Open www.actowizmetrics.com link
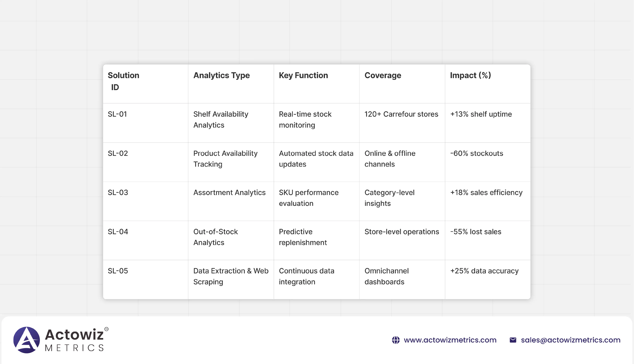Image resolution: width=634 pixels, height=364 pixels. point(450,340)
